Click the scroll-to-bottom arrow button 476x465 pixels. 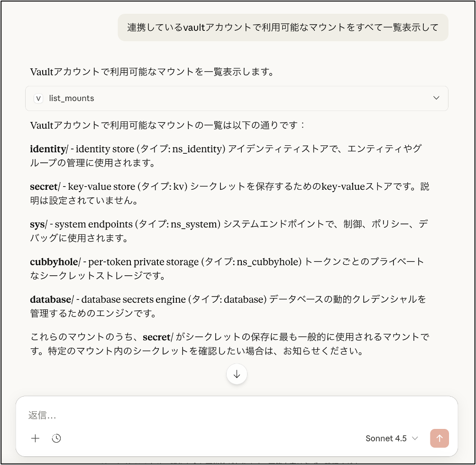click(x=237, y=374)
